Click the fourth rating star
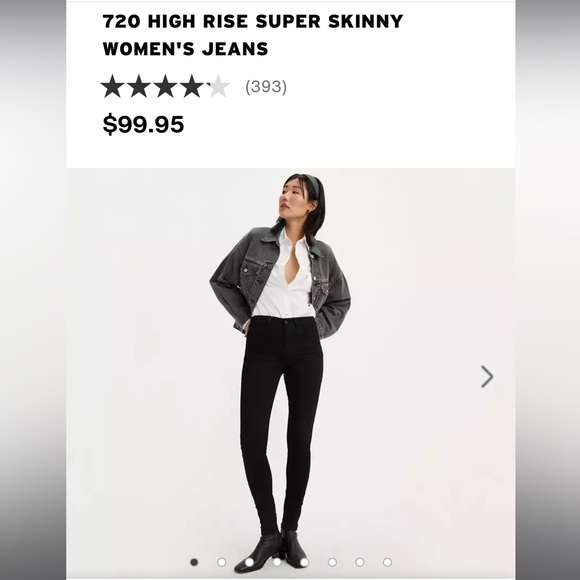 tap(192, 86)
